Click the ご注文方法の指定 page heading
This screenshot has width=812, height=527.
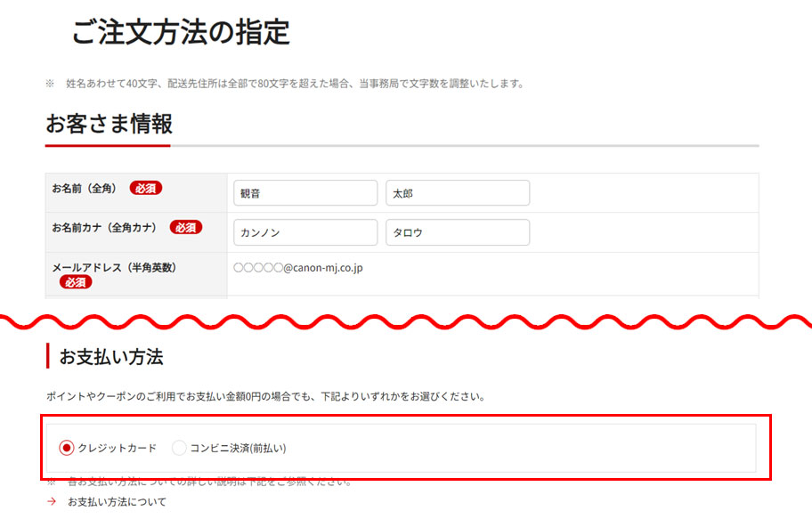click(x=181, y=32)
